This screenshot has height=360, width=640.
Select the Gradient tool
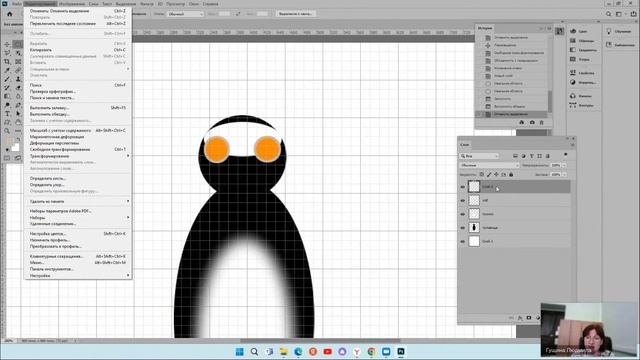point(7,96)
